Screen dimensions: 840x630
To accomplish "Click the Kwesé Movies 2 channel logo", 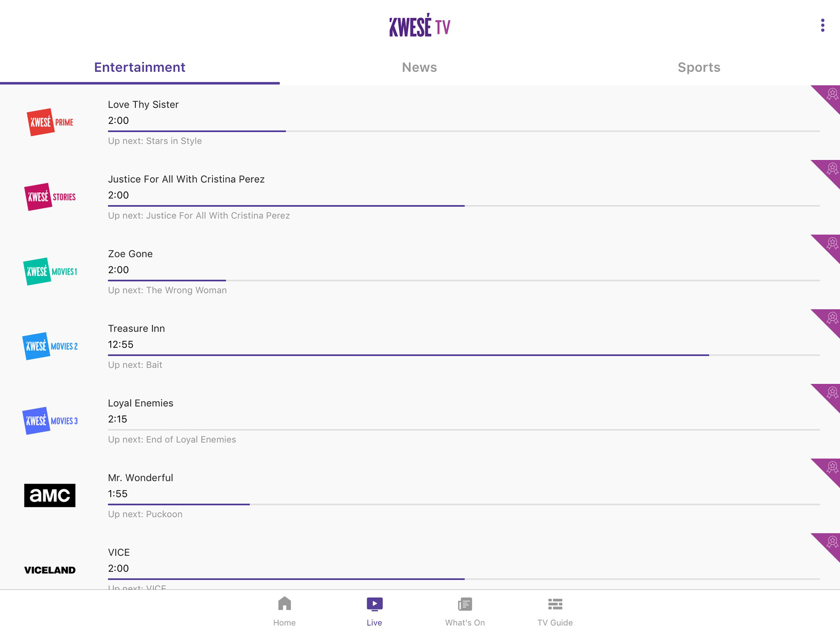I will coord(50,346).
